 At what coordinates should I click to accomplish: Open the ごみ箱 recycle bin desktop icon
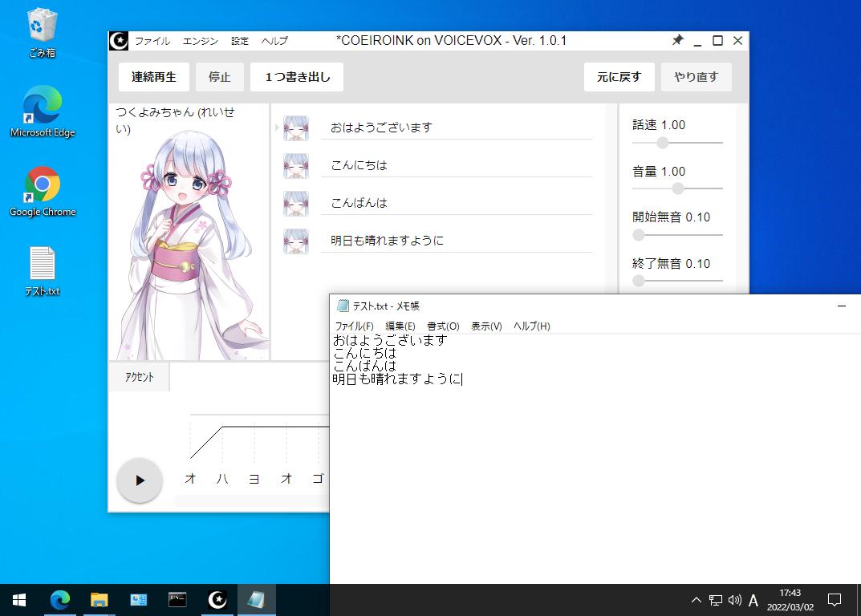(x=42, y=33)
